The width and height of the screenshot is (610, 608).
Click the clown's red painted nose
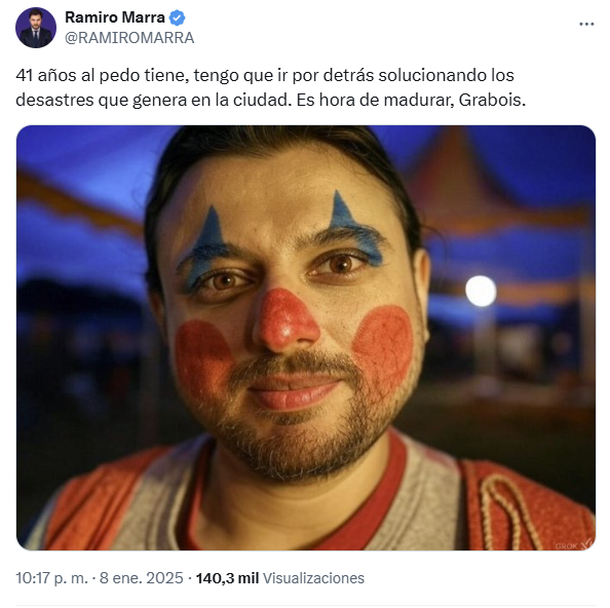[287, 320]
